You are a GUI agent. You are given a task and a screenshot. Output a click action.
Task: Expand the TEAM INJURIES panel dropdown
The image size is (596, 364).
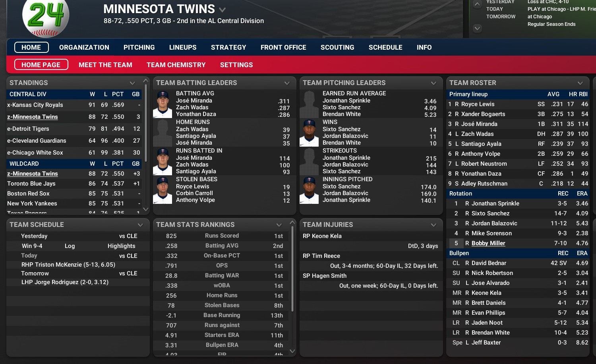click(x=433, y=225)
